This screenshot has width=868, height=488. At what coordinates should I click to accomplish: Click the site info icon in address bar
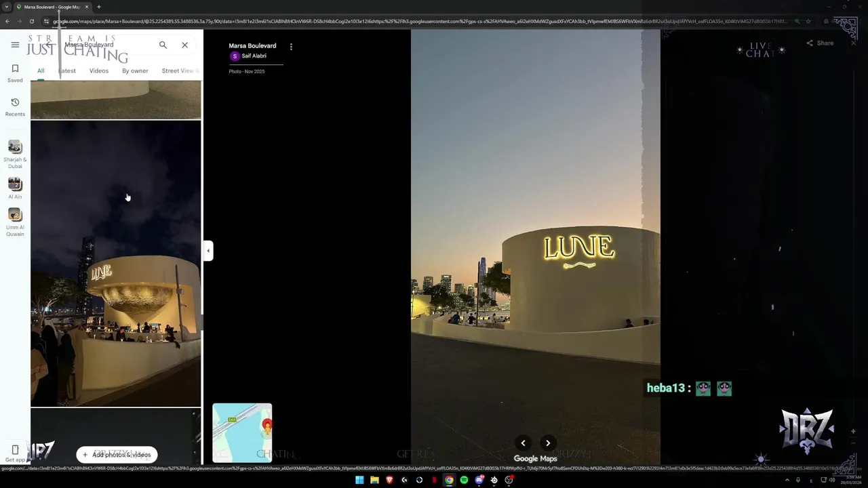46,21
